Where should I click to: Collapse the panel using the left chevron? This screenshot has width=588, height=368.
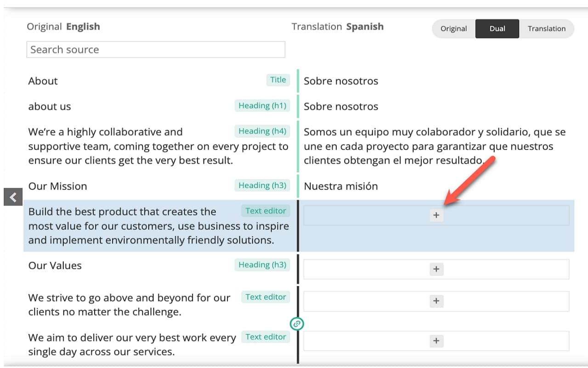(x=13, y=197)
